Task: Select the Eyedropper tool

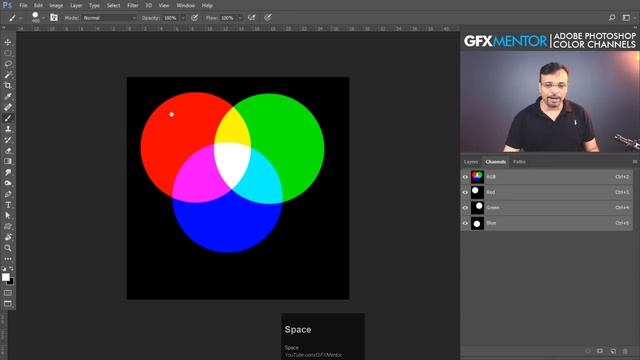Action: pos(8,96)
